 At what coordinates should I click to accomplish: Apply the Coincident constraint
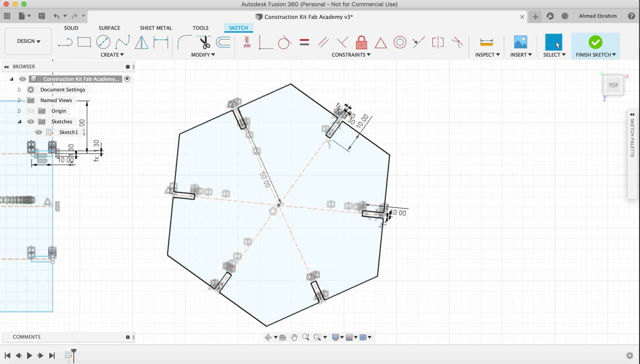[x=266, y=42]
